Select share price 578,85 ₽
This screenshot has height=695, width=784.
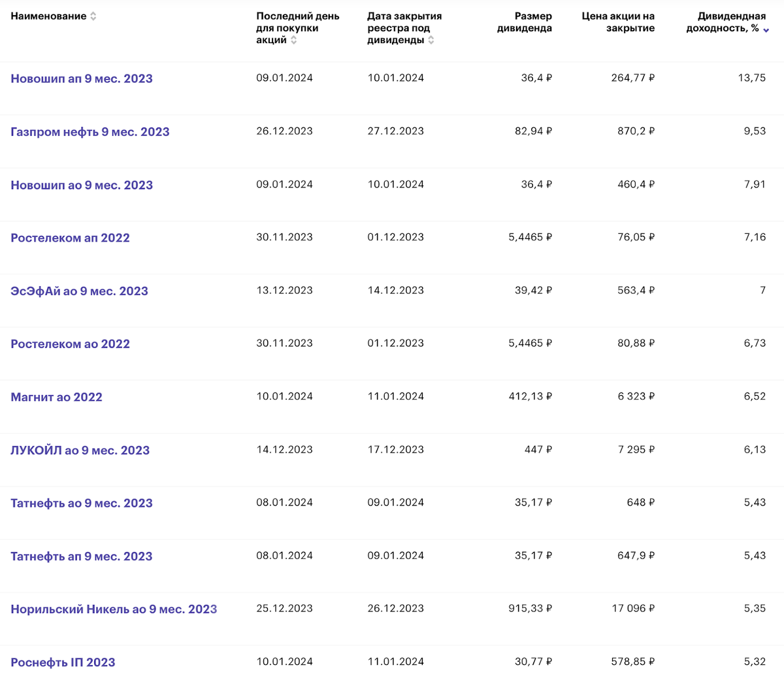point(633,662)
